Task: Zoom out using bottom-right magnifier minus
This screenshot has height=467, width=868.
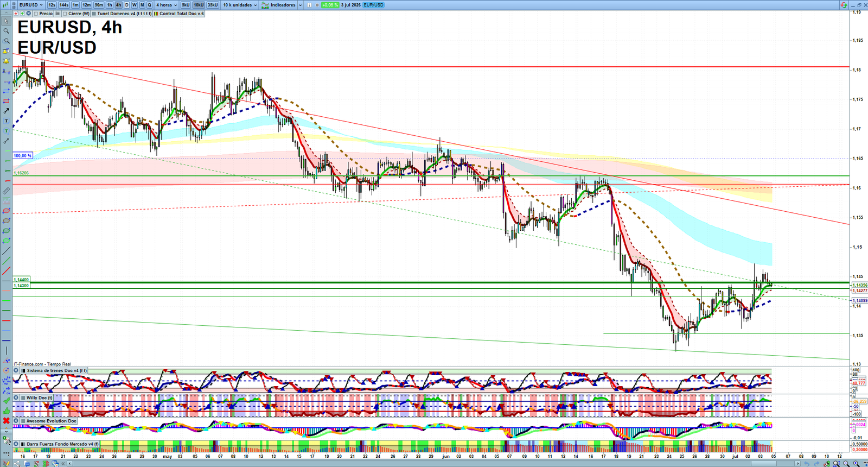Action: [846, 463]
